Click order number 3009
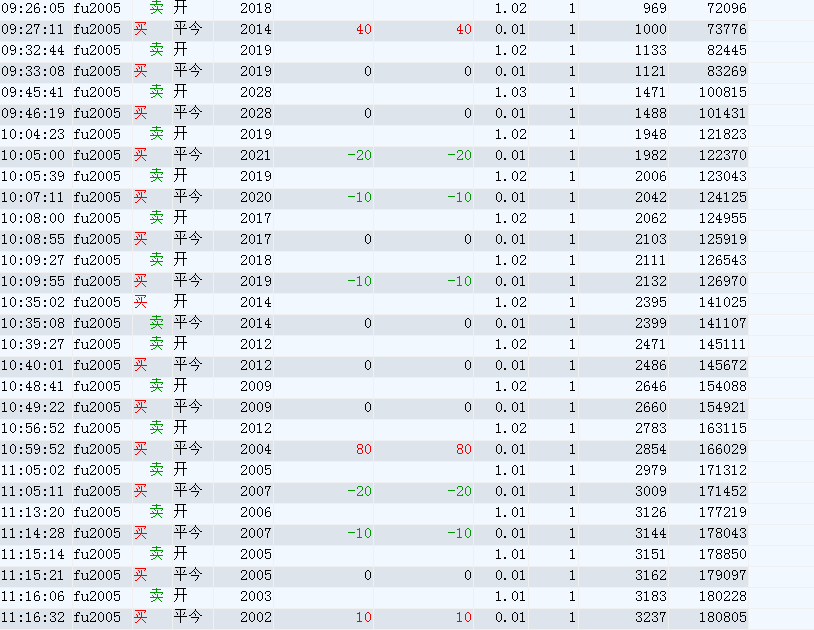Screen dimensions: 814x630 (x=650, y=491)
